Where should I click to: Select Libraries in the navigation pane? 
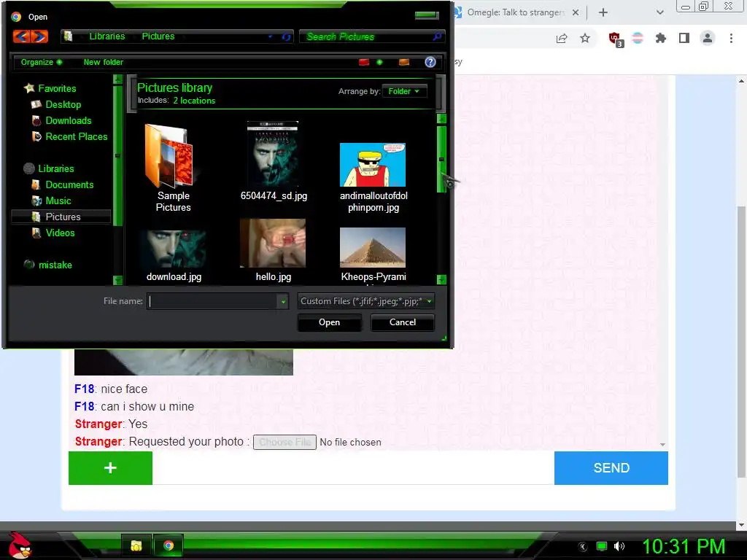[55, 168]
